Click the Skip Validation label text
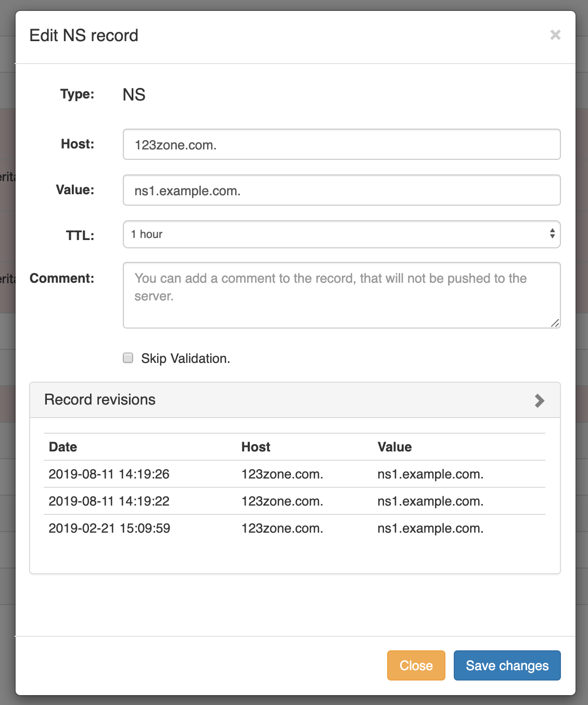This screenshot has width=588, height=705. click(x=185, y=358)
